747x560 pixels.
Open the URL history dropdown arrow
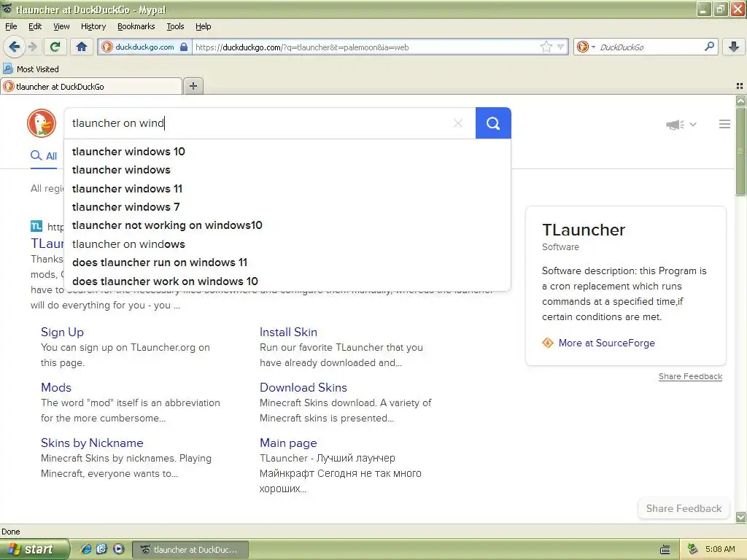[561, 47]
